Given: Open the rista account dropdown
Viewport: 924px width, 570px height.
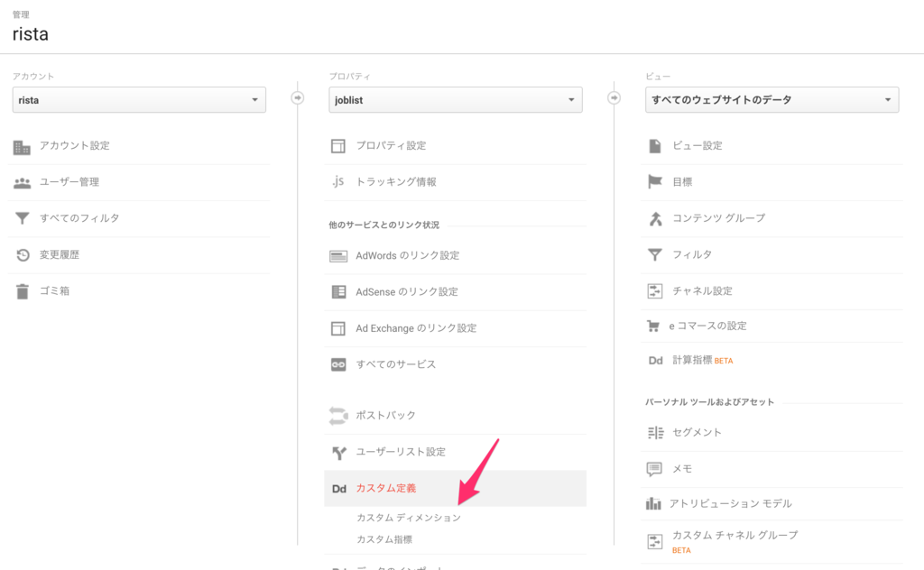Looking at the screenshot, I should (x=139, y=100).
